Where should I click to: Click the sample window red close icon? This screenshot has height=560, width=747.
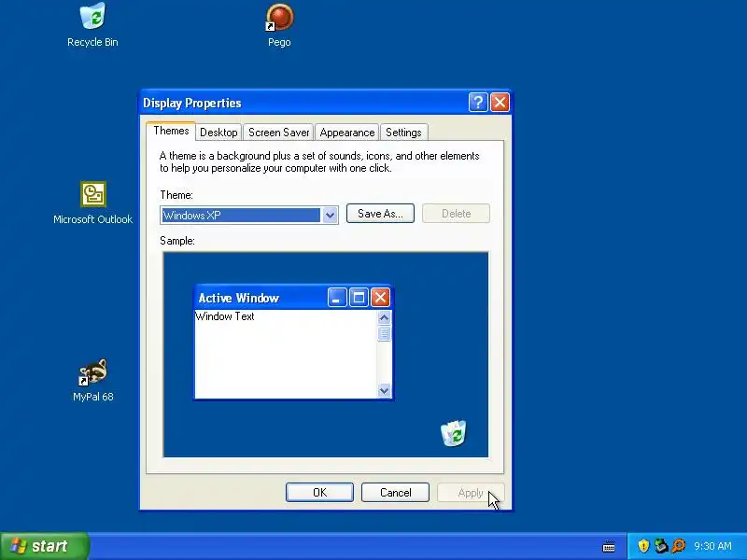(x=380, y=298)
